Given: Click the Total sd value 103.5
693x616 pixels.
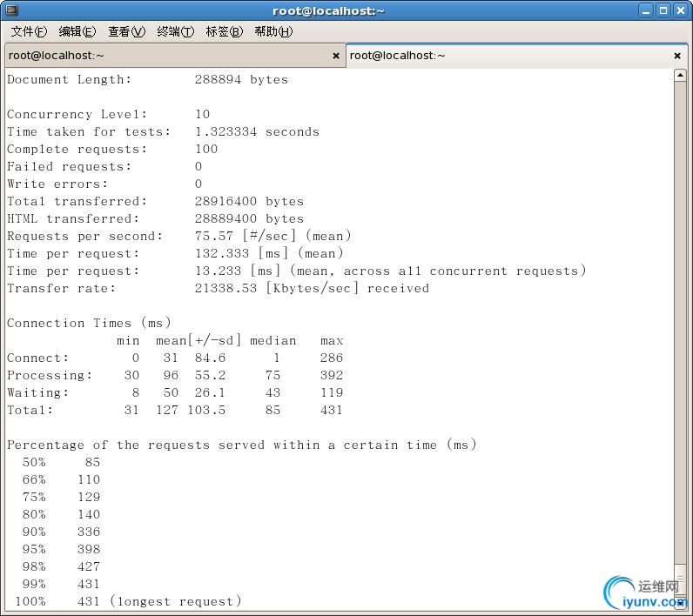Looking at the screenshot, I should click(206, 410).
